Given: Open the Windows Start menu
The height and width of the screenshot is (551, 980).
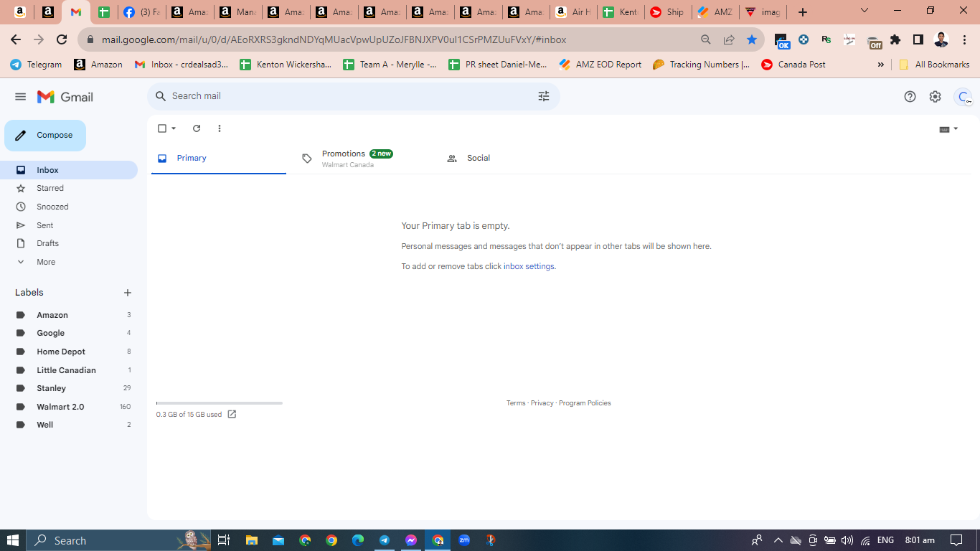Looking at the screenshot, I should [13, 540].
